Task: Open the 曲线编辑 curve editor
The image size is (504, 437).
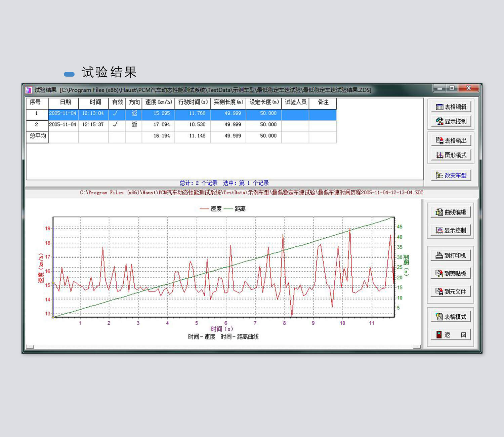Action: [451, 212]
